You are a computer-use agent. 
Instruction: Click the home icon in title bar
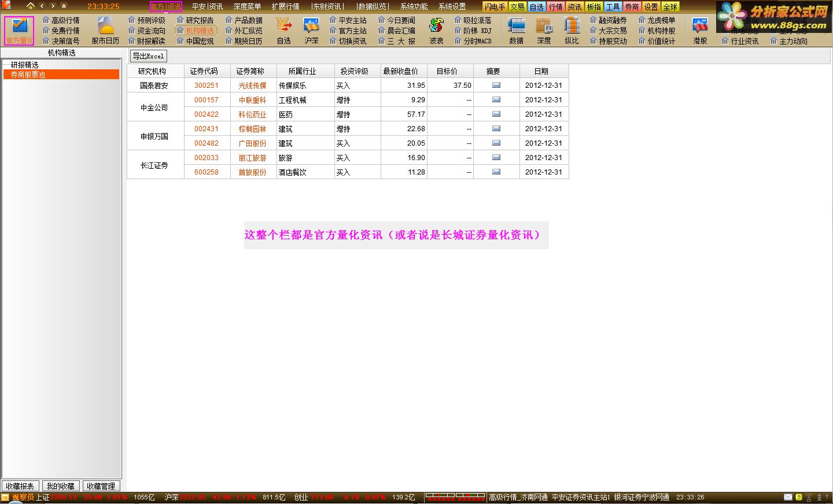pyautogui.click(x=30, y=6)
